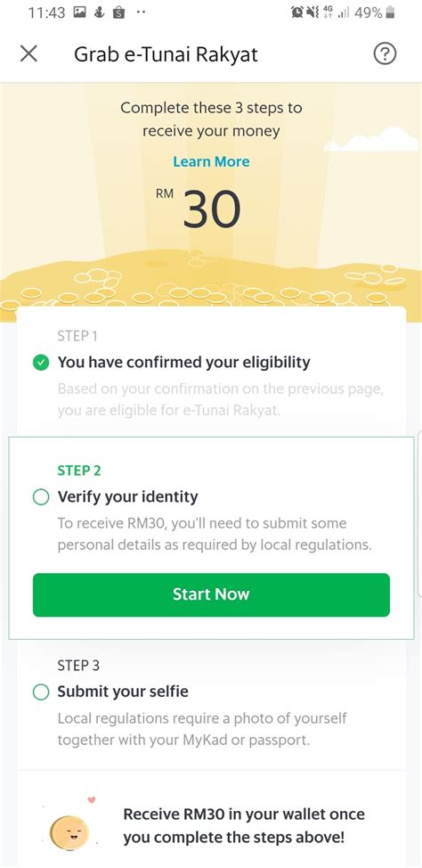The image size is (422, 868).
Task: Tap the battery icon in status bar
Action: tap(391, 12)
